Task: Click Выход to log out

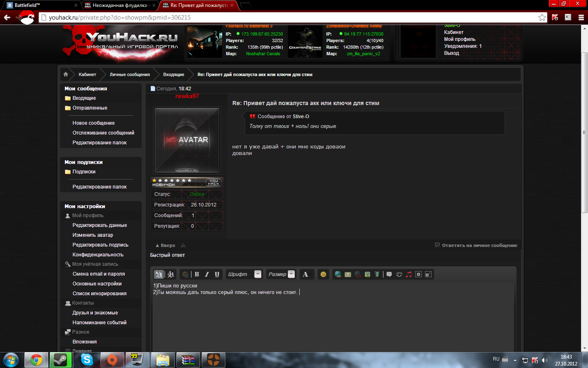Action: coord(452,53)
